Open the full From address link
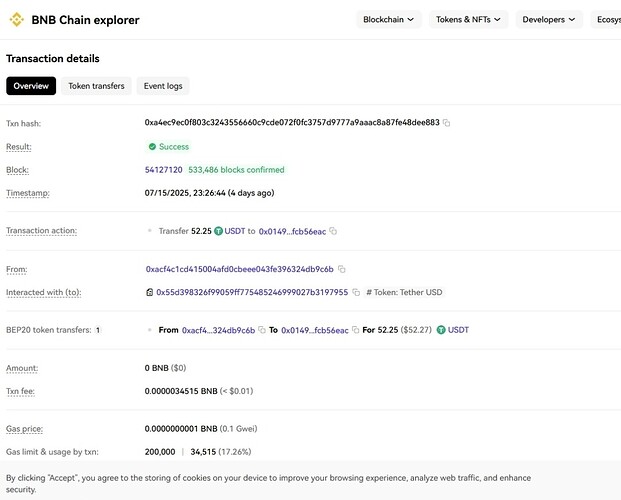 239,269
